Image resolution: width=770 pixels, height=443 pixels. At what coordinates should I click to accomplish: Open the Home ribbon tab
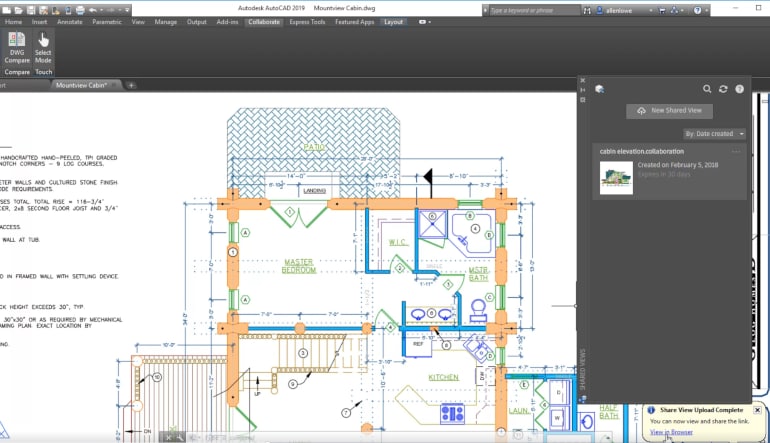[x=13, y=22]
